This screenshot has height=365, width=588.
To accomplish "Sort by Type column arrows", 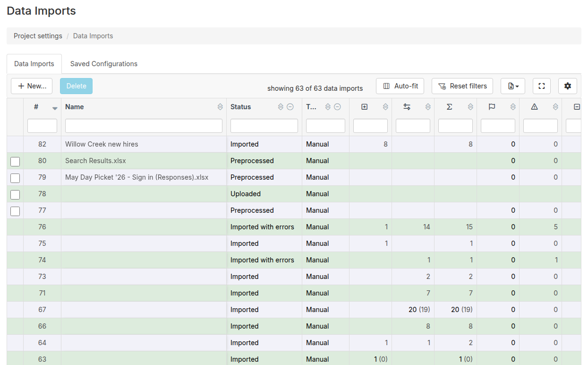I will point(328,107).
